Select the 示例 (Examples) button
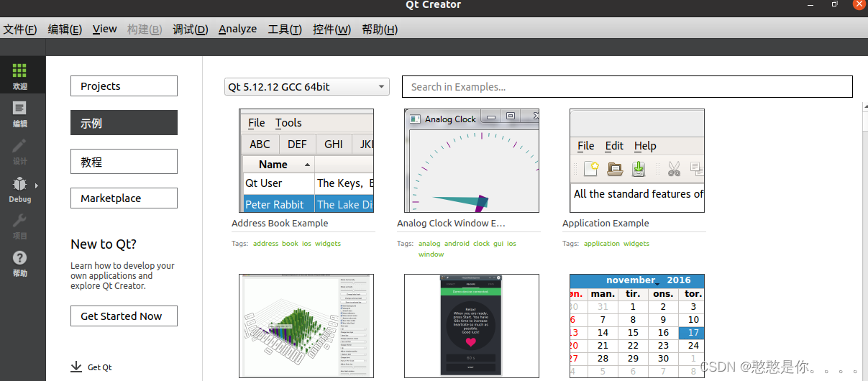The width and height of the screenshot is (868, 381). tap(124, 123)
